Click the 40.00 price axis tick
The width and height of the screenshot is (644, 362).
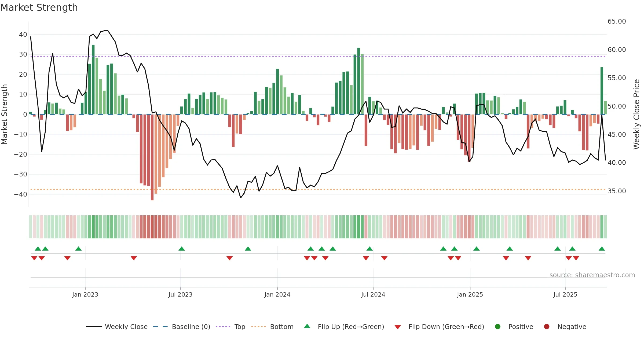coord(617,162)
